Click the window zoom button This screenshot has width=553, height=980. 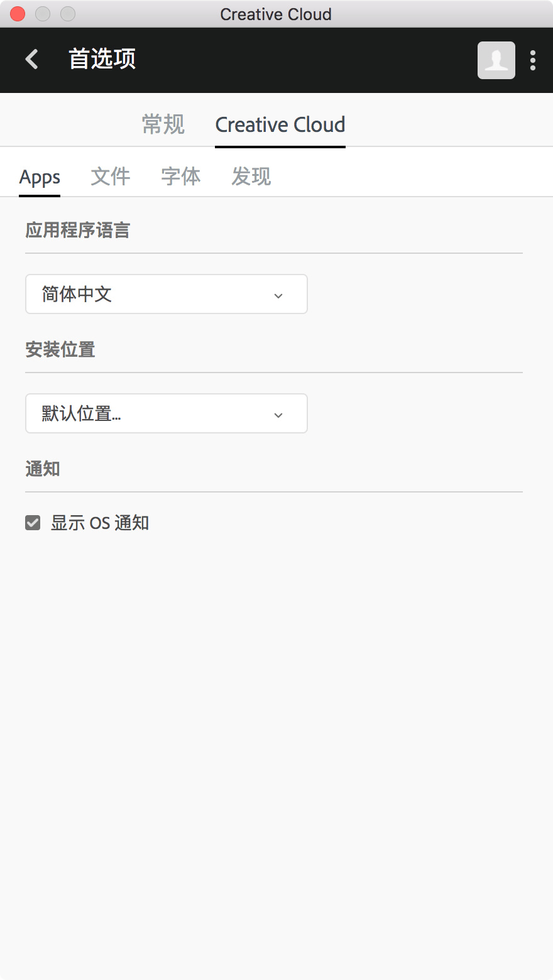coord(68,14)
